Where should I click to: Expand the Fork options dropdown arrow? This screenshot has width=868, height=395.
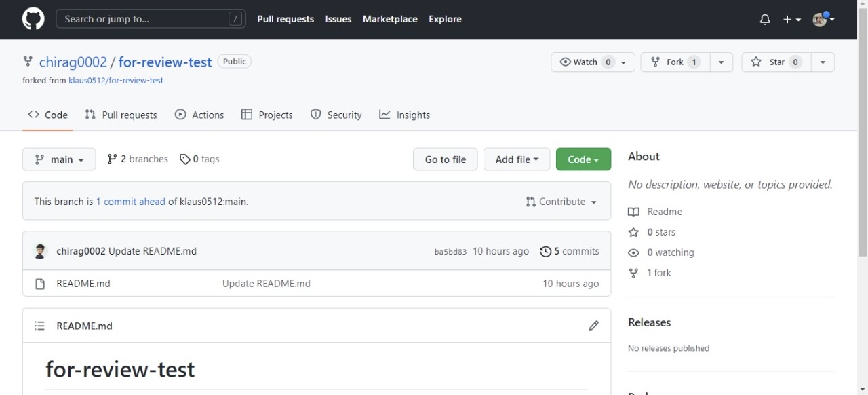tap(722, 62)
